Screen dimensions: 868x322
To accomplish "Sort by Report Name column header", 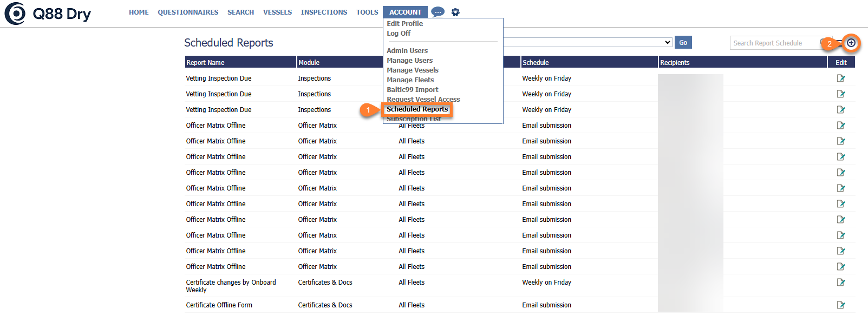I will click(205, 63).
